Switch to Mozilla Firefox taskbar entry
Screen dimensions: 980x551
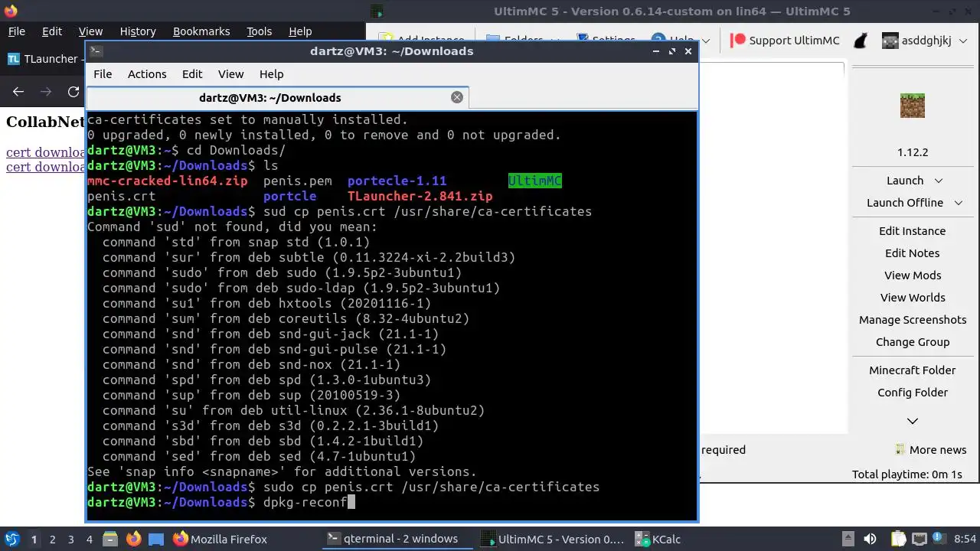pos(220,540)
